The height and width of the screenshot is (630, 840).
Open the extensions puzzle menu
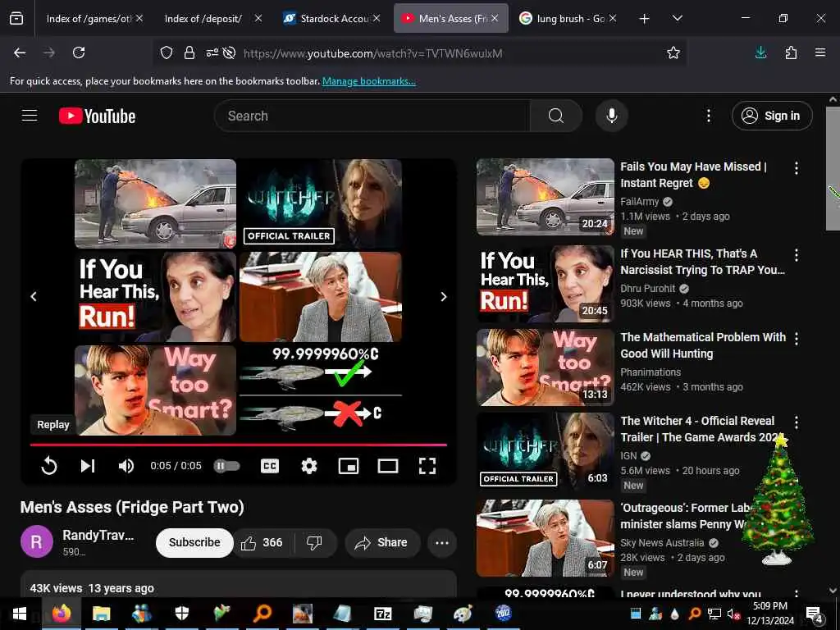point(791,52)
